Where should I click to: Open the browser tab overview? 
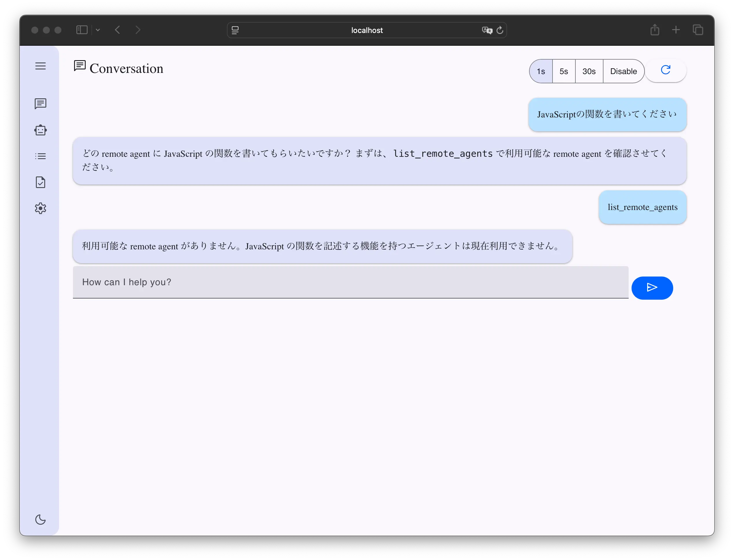tap(698, 30)
